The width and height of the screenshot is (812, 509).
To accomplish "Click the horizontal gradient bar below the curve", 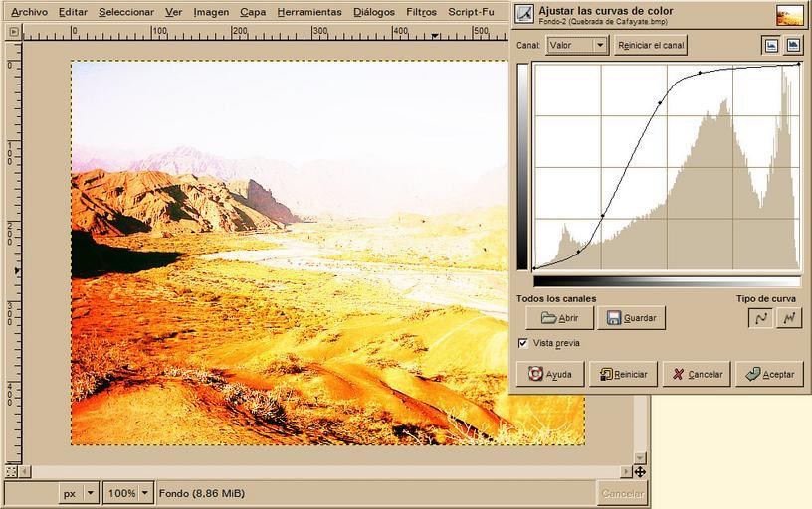I will point(667,281).
